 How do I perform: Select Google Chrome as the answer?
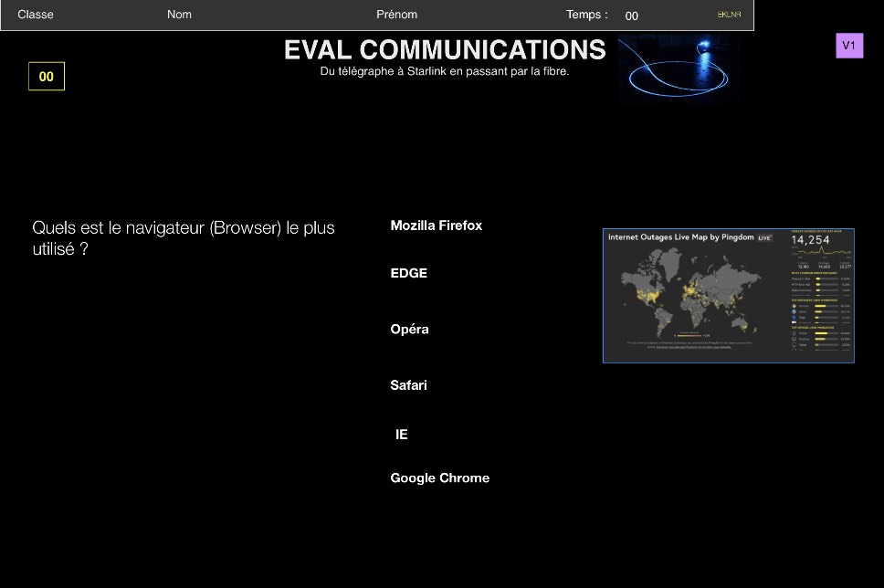pyautogui.click(x=440, y=478)
